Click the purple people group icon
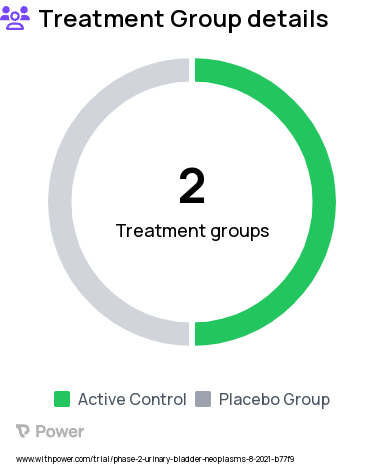The width and height of the screenshot is (384, 465). pos(15,18)
